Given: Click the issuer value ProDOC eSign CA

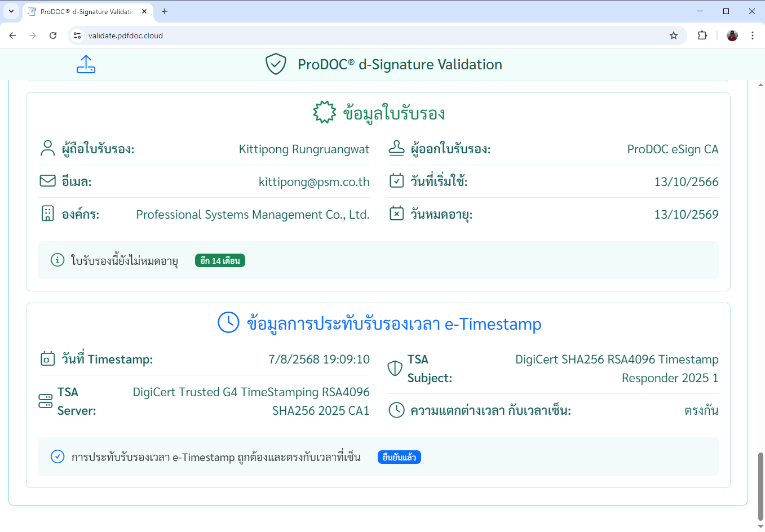Looking at the screenshot, I should (x=673, y=149).
